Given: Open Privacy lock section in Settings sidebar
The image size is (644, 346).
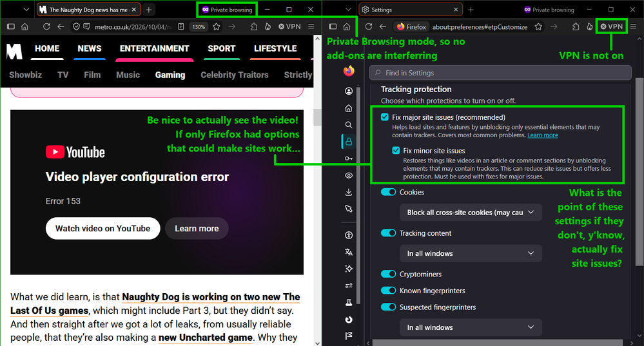Looking at the screenshot, I should (x=349, y=142).
